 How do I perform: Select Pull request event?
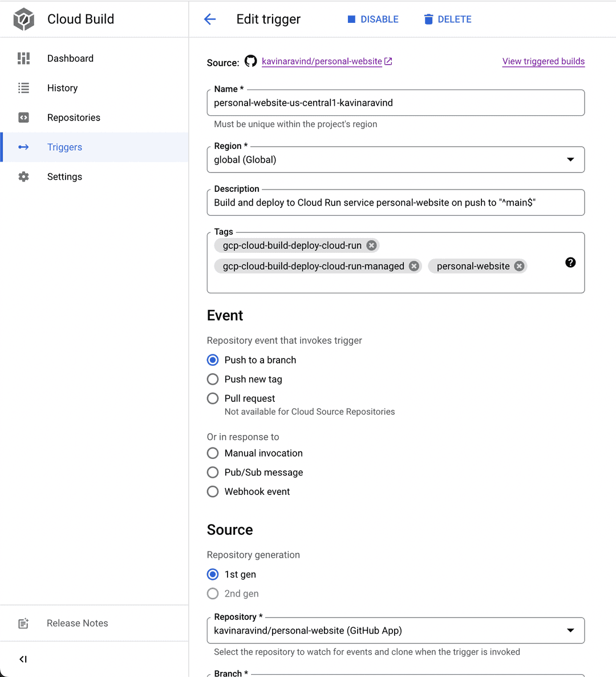(213, 398)
